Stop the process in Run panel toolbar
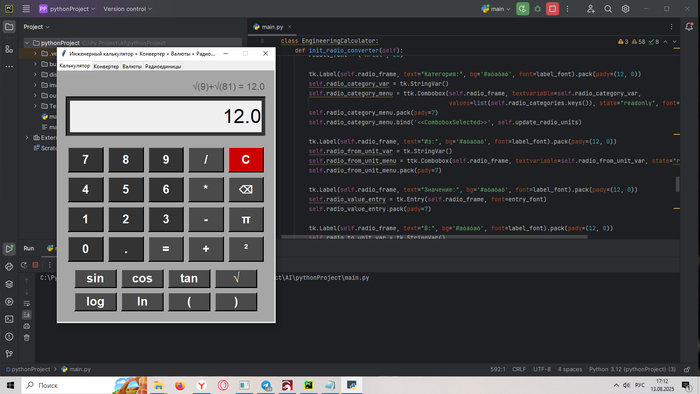This screenshot has width=700, height=394. point(36,265)
